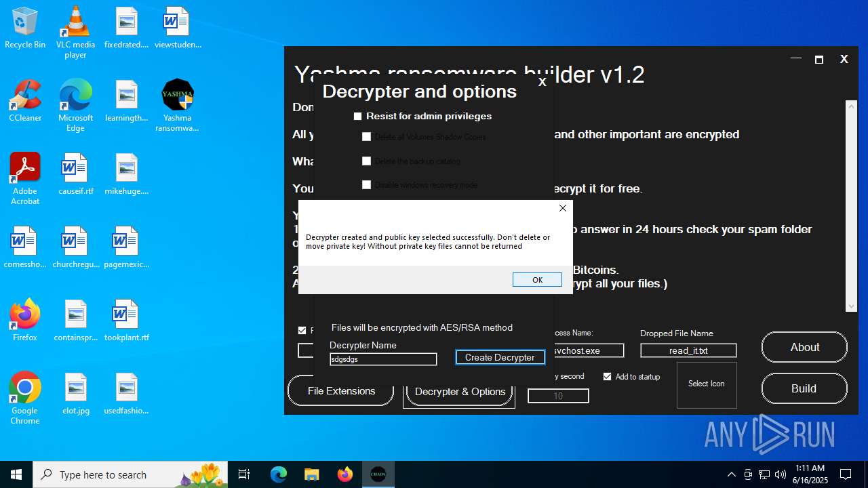The height and width of the screenshot is (488, 868).
Task: Click the Decrypter Name input field
Action: (383, 359)
